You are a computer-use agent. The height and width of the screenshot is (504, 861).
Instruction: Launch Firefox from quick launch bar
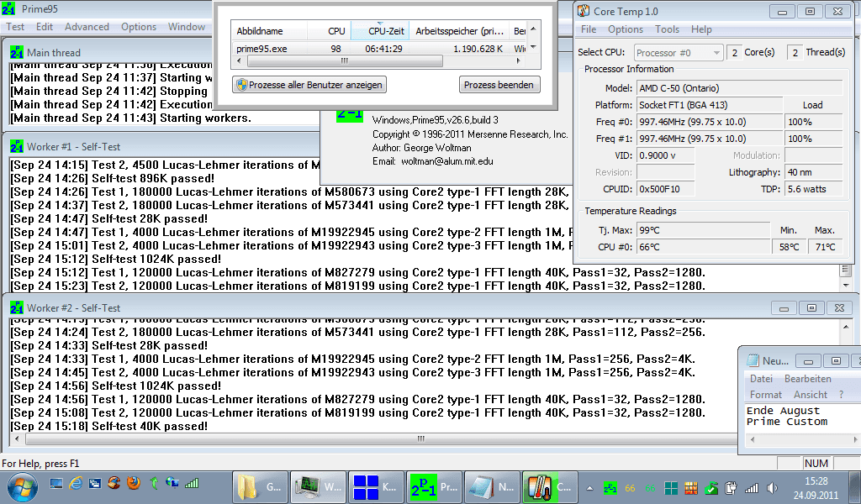(134, 483)
